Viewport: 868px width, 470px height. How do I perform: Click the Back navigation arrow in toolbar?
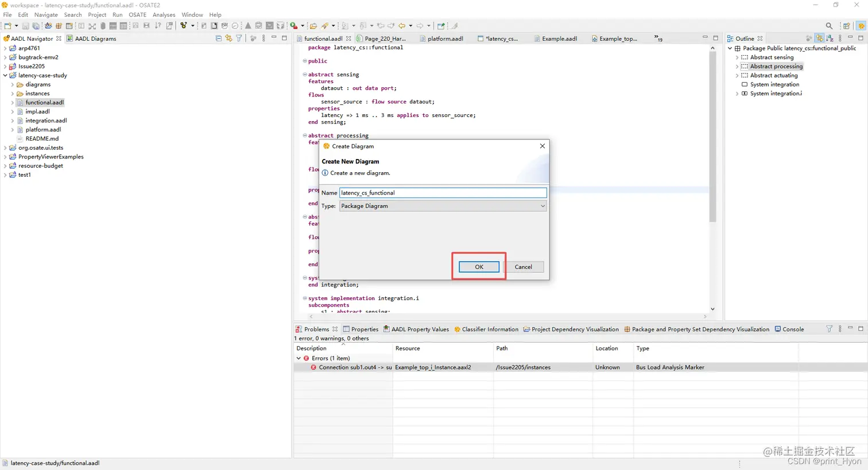[x=402, y=26]
